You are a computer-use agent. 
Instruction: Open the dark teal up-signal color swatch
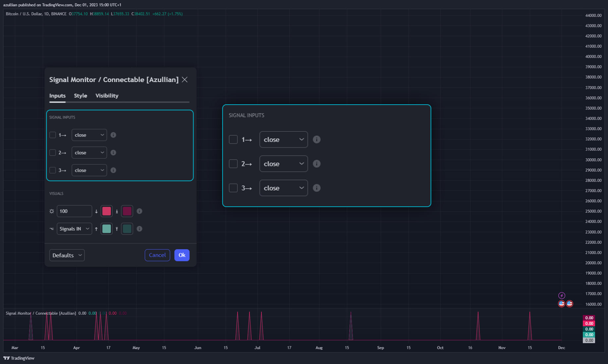pos(127,229)
